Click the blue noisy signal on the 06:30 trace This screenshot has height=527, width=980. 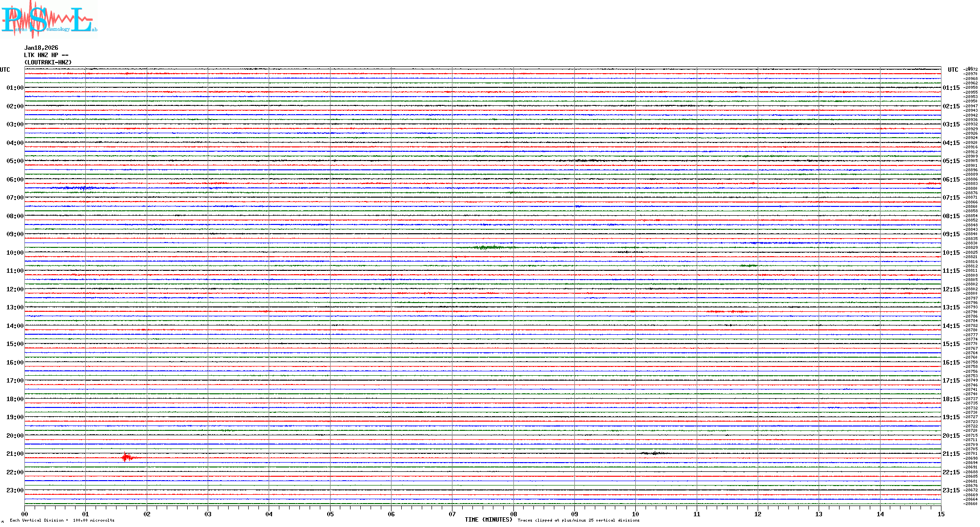click(x=78, y=188)
